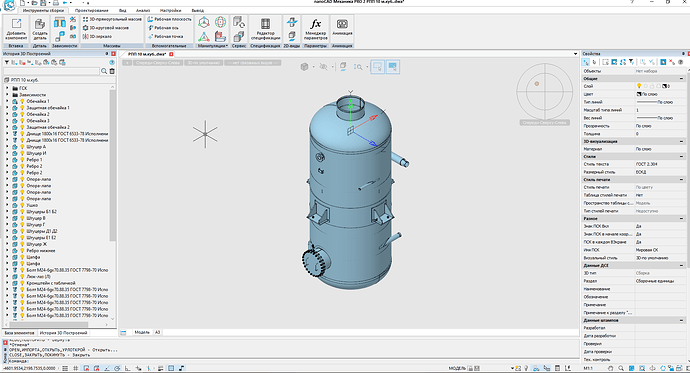690x373 pixels.
Task: Open the Манипуляции group dropdown
Action: pyautogui.click(x=213, y=46)
